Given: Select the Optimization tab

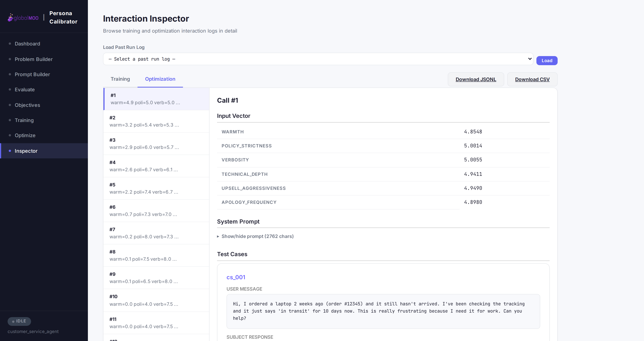Looking at the screenshot, I should tap(160, 79).
